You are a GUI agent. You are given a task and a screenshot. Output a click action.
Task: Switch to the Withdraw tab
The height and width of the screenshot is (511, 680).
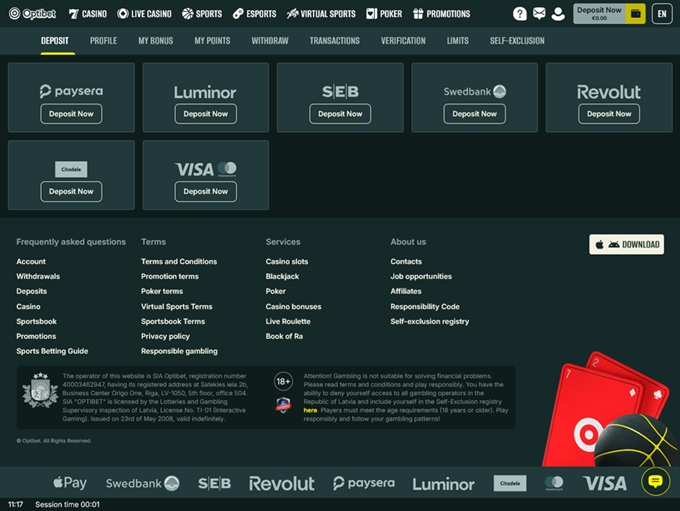(270, 41)
